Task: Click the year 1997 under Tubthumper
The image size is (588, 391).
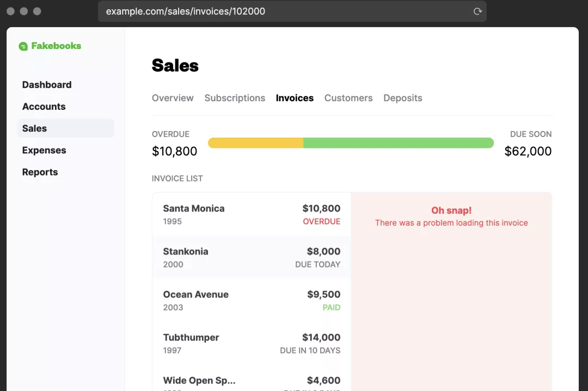Action: 172,351
